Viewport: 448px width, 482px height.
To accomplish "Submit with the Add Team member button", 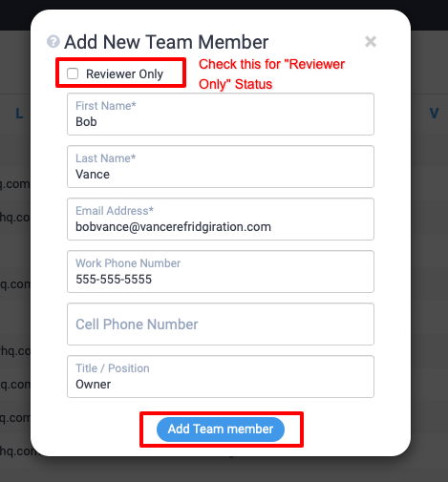I will pyautogui.click(x=221, y=430).
